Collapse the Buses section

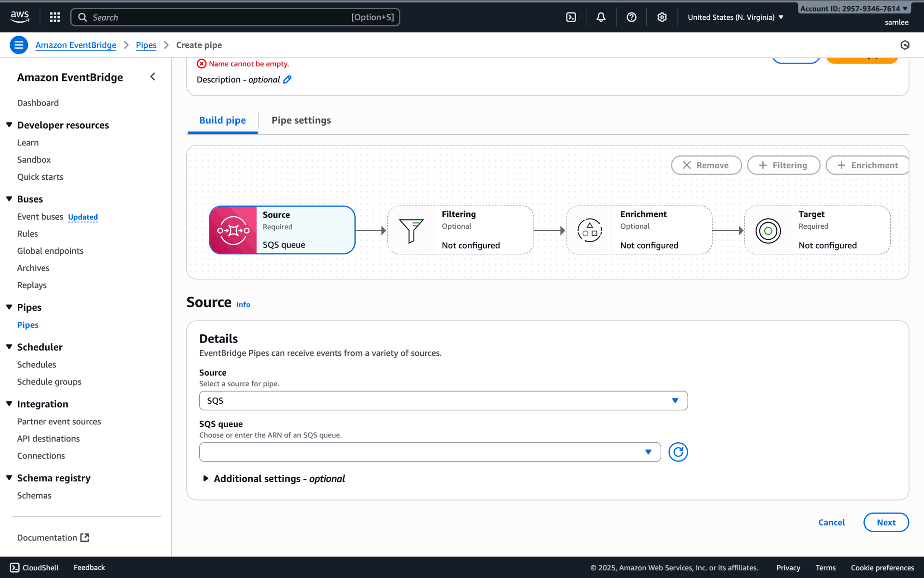pyautogui.click(x=9, y=199)
